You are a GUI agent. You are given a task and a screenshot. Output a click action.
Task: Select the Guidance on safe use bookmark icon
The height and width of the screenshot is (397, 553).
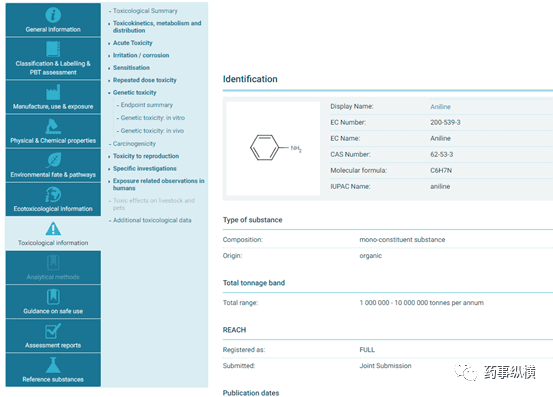pos(53,297)
